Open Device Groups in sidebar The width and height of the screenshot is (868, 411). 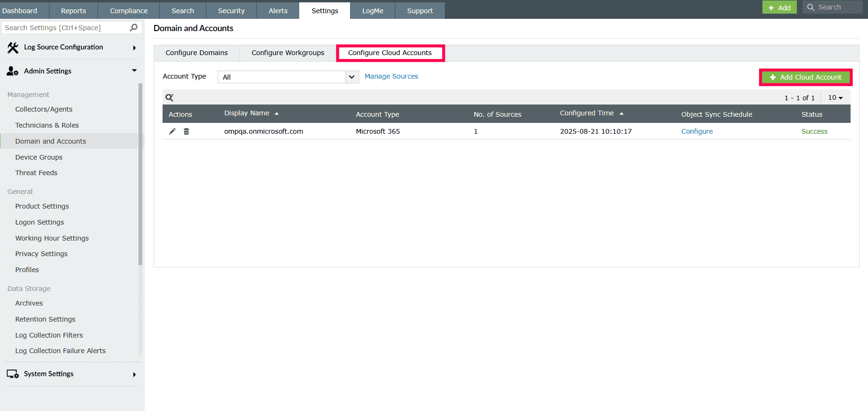[x=39, y=157]
